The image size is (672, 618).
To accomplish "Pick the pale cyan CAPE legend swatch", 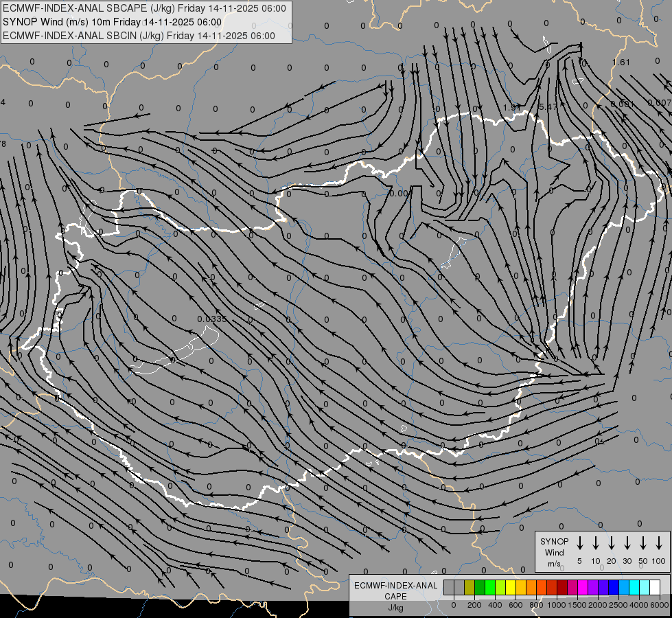I will coord(645,587).
